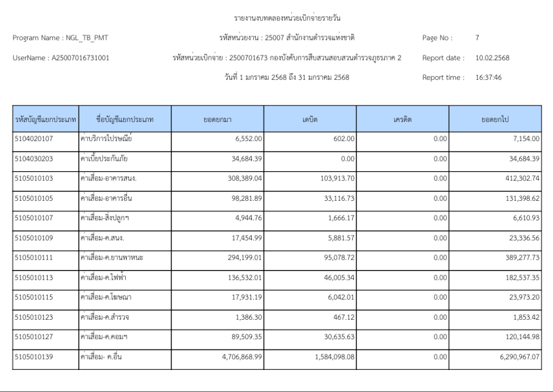The height and width of the screenshot is (392, 553).
Task: Click the Program Name NGL_TB_PMT text
Action: click(x=63, y=38)
